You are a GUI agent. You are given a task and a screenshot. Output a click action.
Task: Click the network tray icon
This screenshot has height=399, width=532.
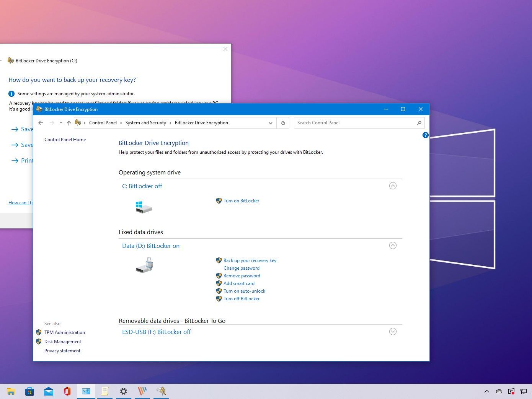523,391
